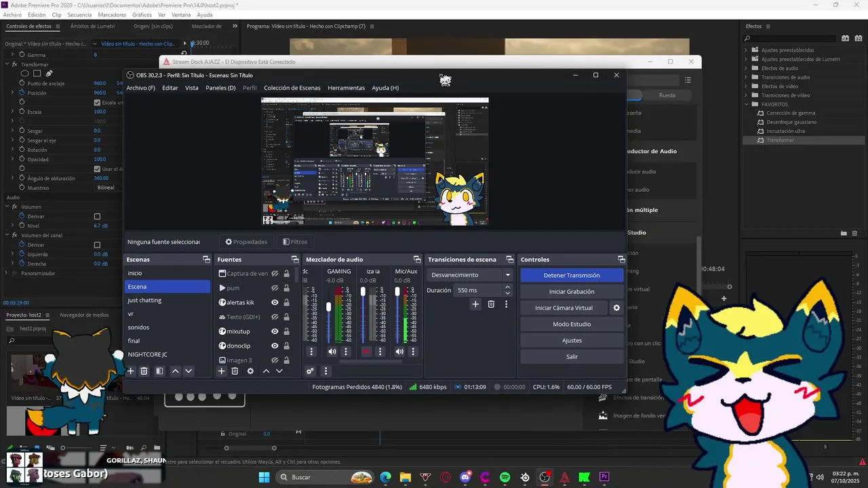The image size is (868, 488).
Task: Click Iniciar Grabación button
Action: tap(572, 291)
